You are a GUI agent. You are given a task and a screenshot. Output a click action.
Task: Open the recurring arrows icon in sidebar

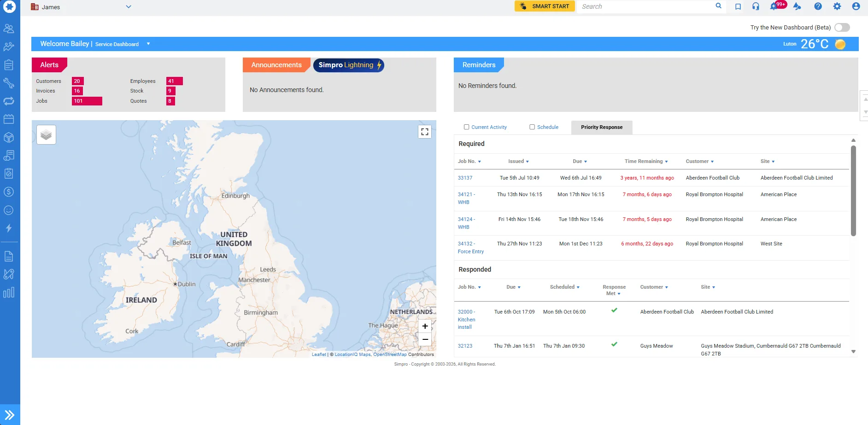click(x=9, y=101)
